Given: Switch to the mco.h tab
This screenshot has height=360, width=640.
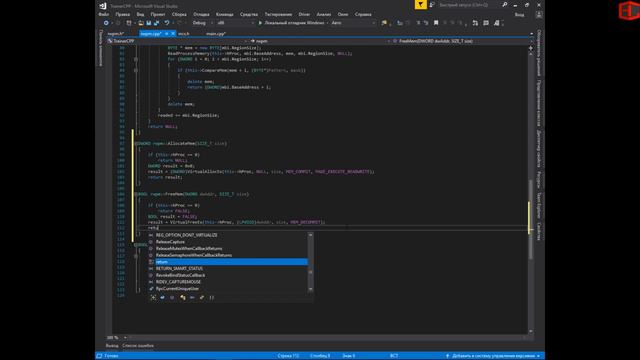Looking at the screenshot, I should tap(183, 33).
